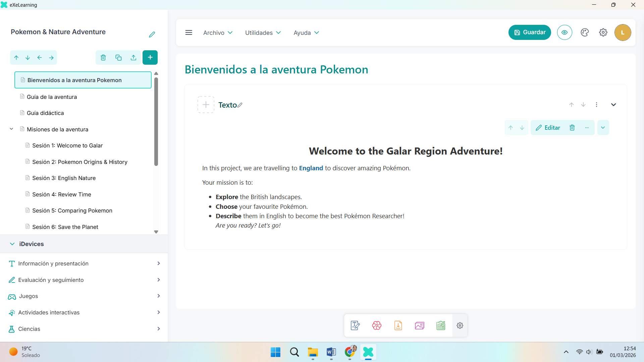644x362 pixels.
Task: Click the Editar button on the text block
Action: click(x=548, y=127)
